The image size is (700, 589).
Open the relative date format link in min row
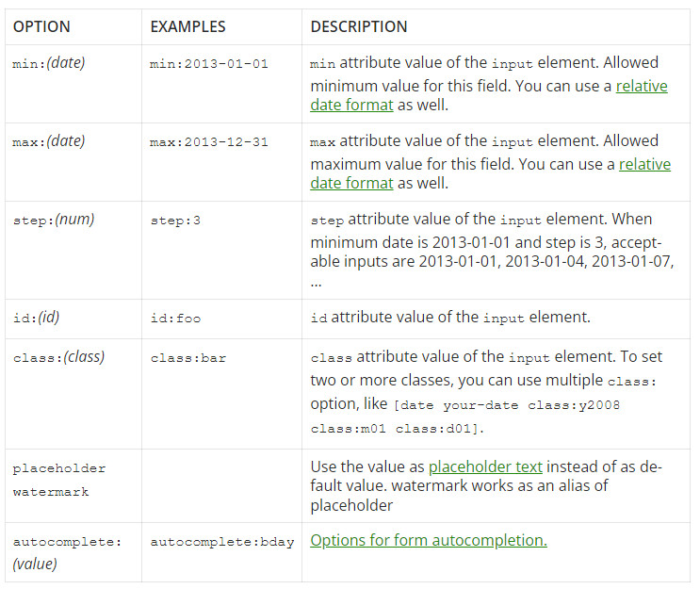pos(642,86)
